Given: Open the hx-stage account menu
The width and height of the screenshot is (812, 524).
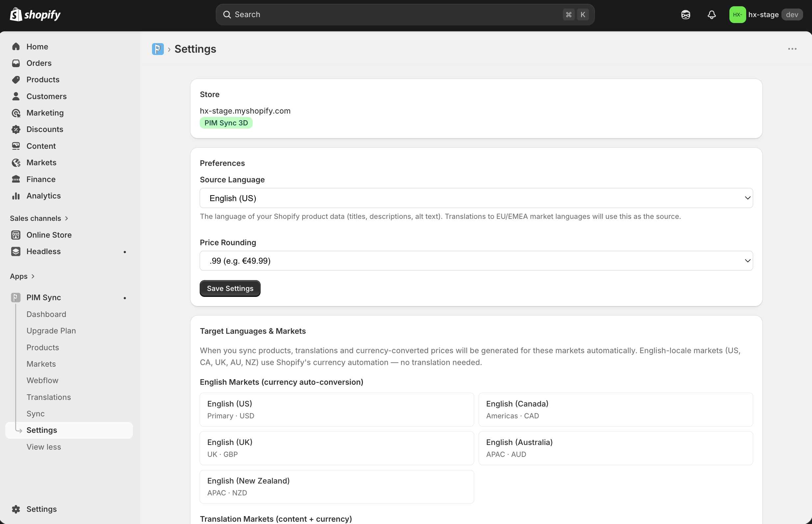Looking at the screenshot, I should [766, 14].
